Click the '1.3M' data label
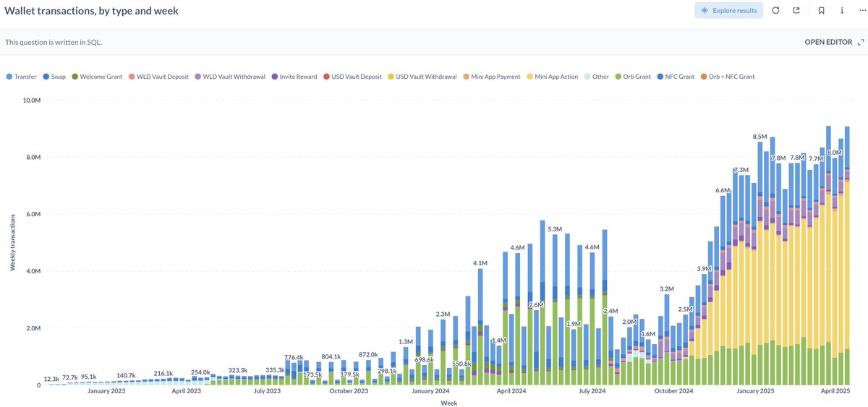The height and width of the screenshot is (407, 868). pyautogui.click(x=406, y=342)
